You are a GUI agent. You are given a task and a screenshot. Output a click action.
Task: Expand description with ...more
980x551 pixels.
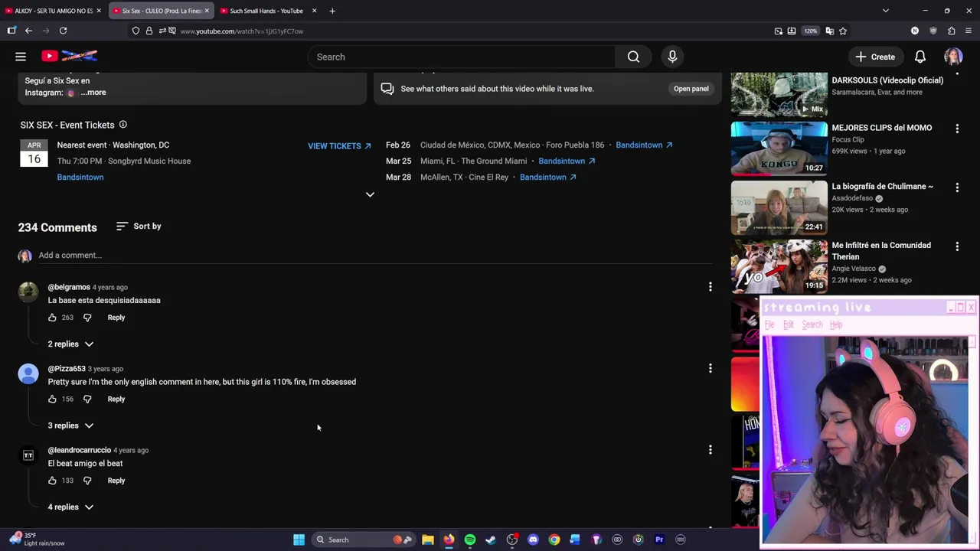[93, 93]
